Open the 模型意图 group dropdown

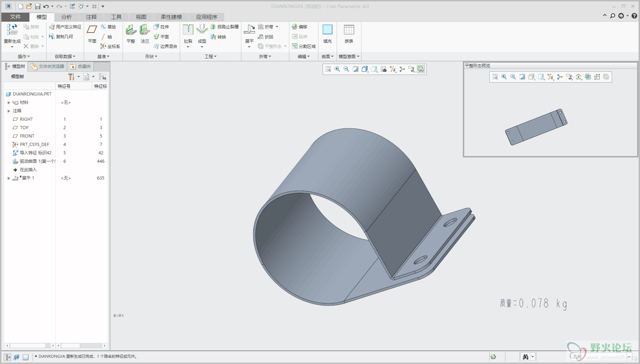pos(349,56)
